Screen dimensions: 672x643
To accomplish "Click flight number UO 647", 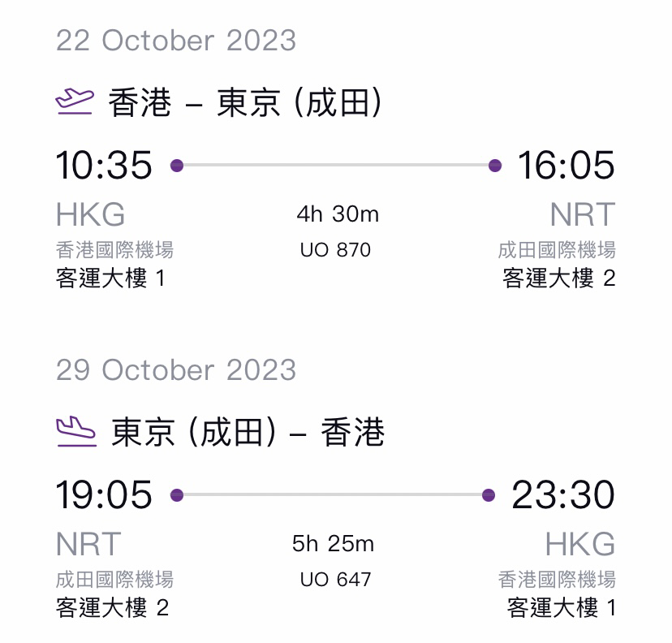I will click(335, 580).
